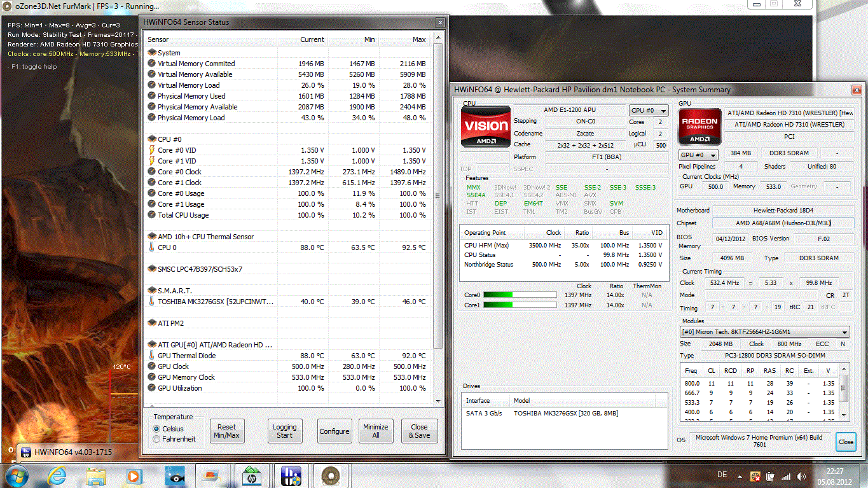
Task: Click the clock icon beside Core #0 Clock
Action: pos(151,172)
